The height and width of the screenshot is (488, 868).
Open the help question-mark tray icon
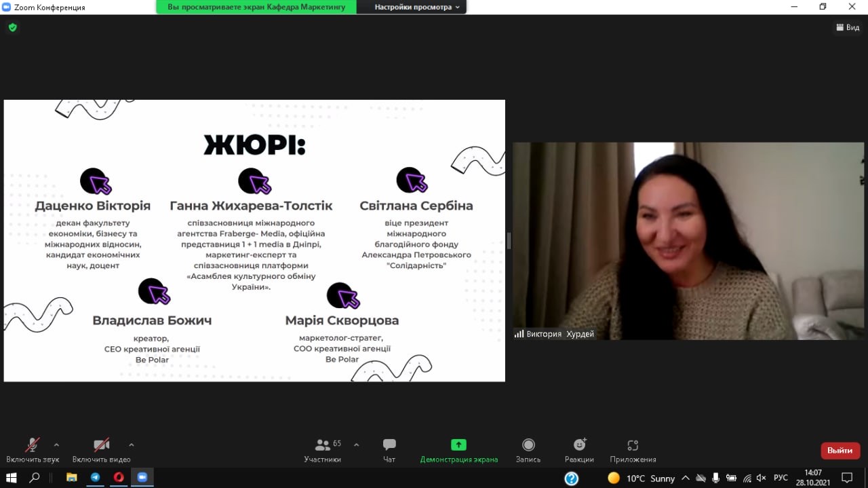(572, 478)
